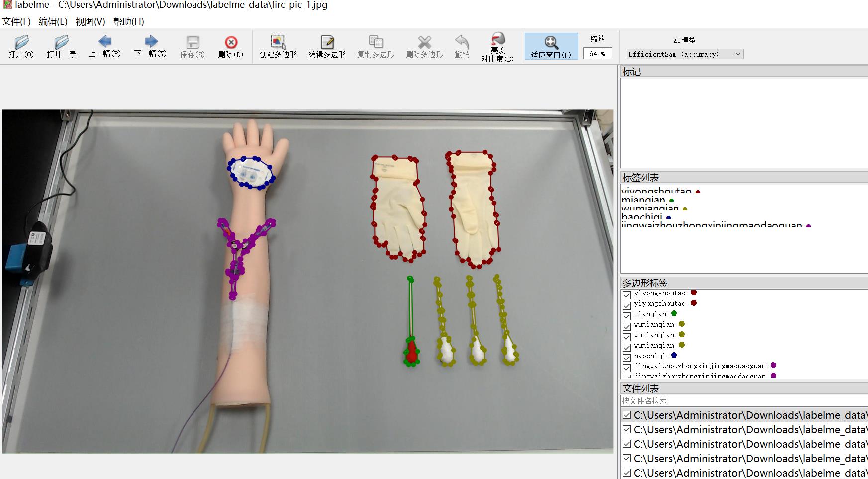Select the first file in the file list

pyautogui.click(x=744, y=415)
